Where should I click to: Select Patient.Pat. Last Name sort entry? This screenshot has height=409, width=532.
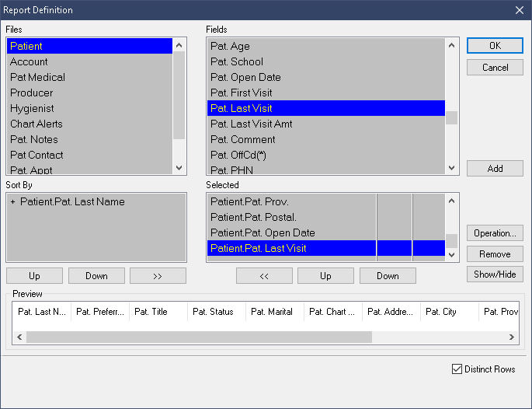(72, 201)
